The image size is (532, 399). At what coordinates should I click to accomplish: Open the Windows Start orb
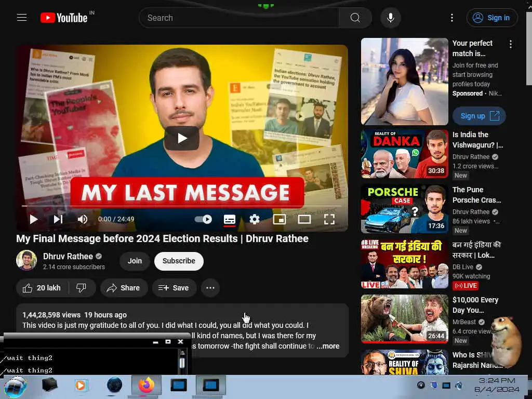coord(15,387)
